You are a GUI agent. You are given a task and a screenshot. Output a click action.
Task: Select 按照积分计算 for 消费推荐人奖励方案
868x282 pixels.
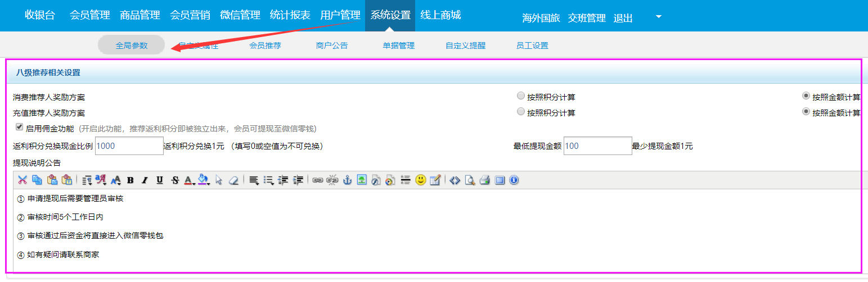[520, 96]
